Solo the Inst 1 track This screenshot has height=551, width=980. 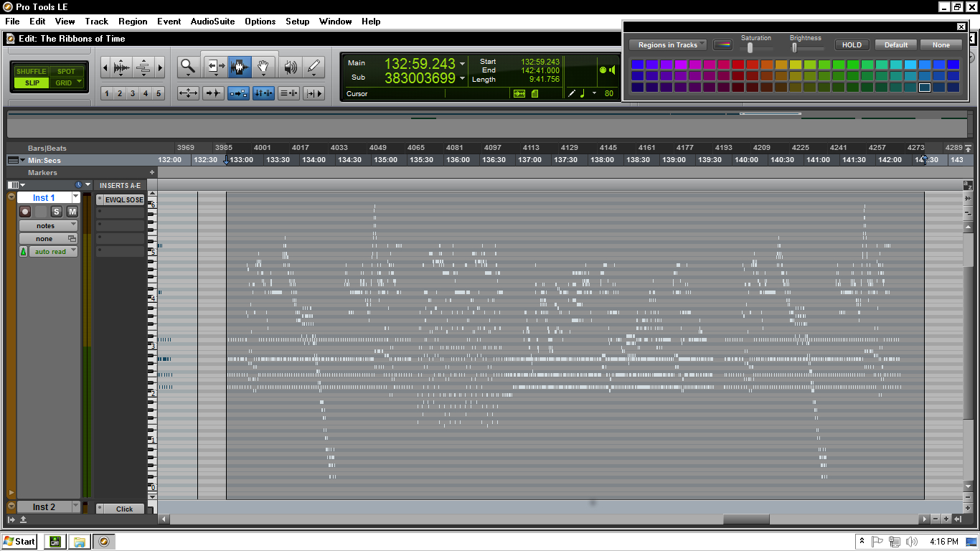(x=57, y=212)
